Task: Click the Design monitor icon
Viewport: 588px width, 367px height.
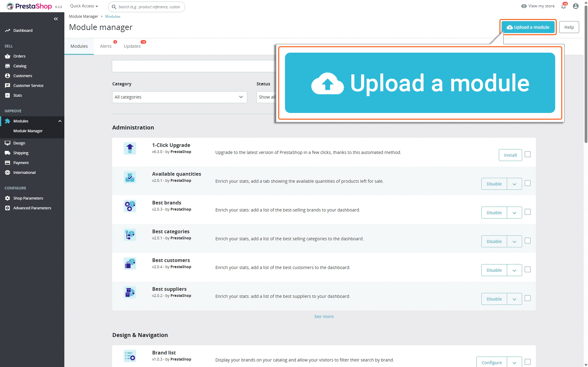Action: coord(8,143)
